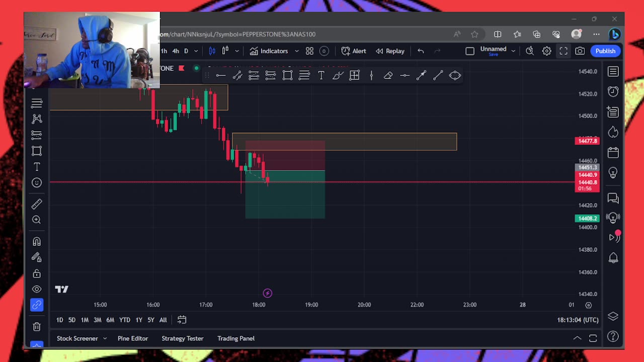Screen dimensions: 644x362
Task: Open the Trading Panel tab
Action: point(236,338)
